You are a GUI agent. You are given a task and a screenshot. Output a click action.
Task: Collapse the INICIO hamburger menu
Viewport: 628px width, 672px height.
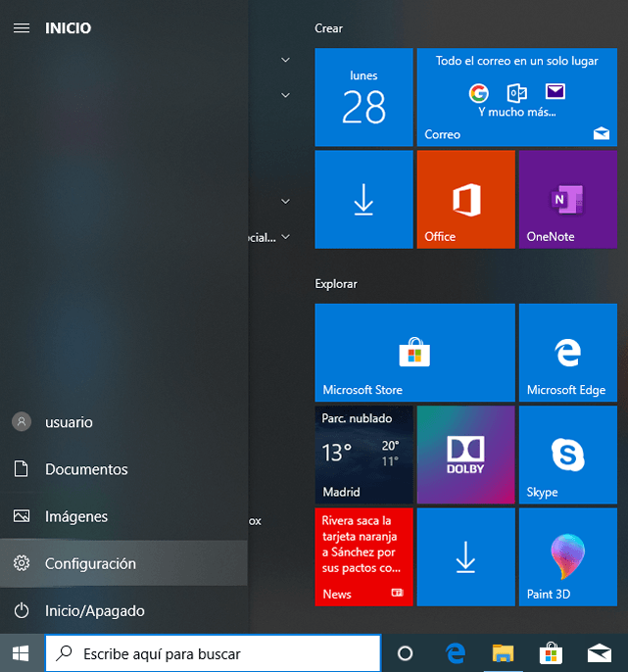tap(22, 28)
